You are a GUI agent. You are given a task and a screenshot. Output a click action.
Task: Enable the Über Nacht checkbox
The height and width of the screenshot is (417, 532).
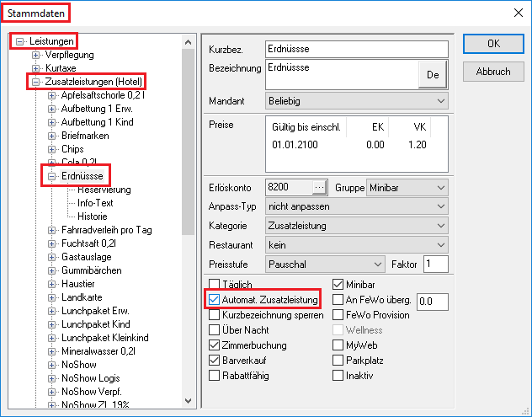[x=214, y=329]
